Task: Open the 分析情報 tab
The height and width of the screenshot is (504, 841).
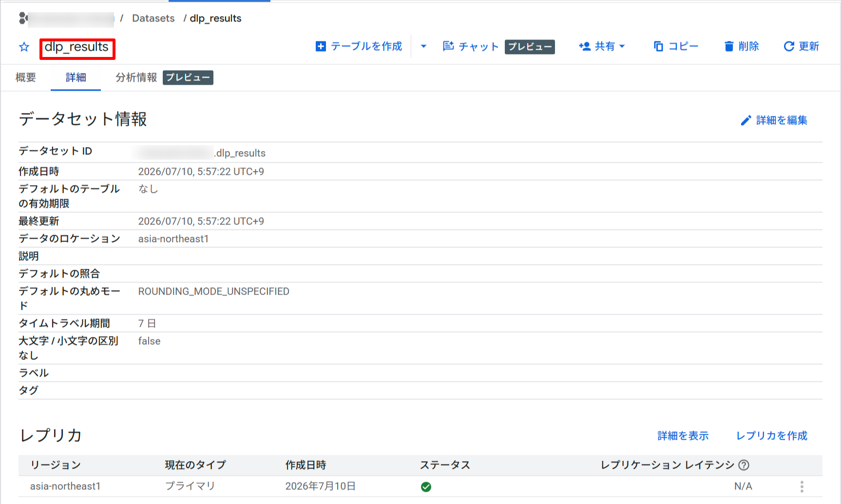Action: [136, 77]
